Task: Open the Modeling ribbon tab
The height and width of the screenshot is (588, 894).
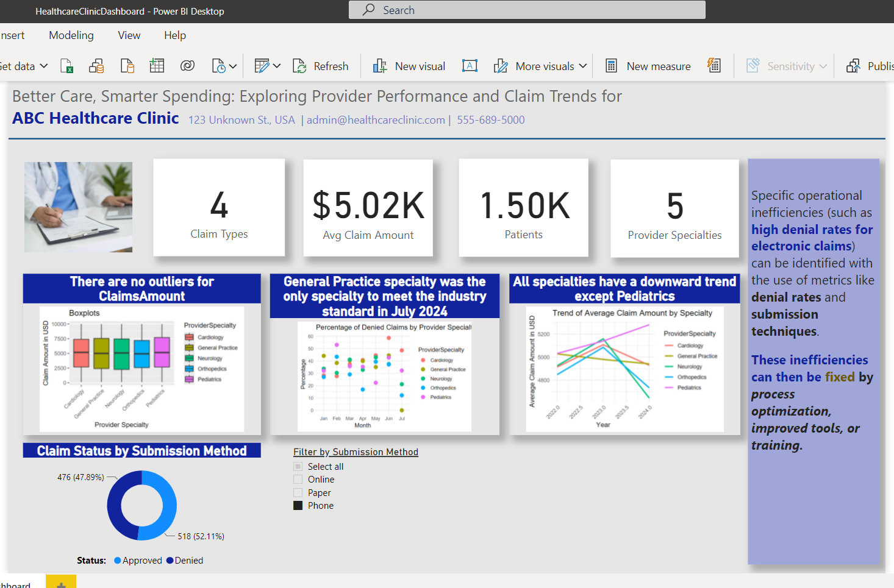Action: (x=71, y=35)
